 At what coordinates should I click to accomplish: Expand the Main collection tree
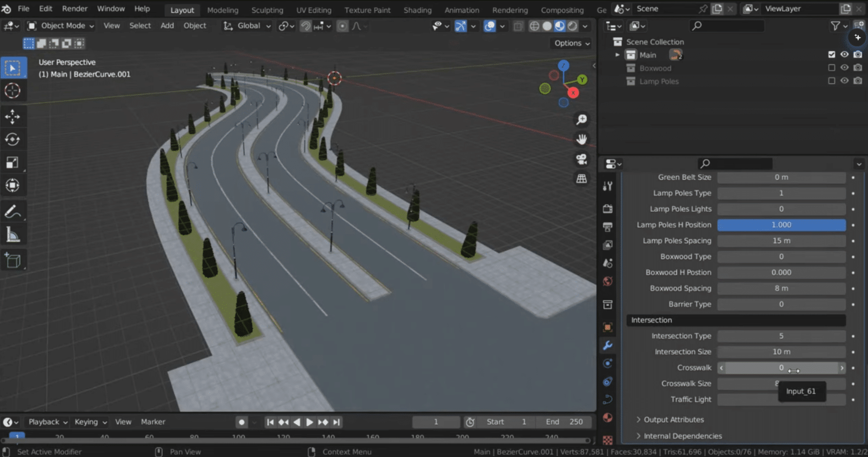coord(617,55)
